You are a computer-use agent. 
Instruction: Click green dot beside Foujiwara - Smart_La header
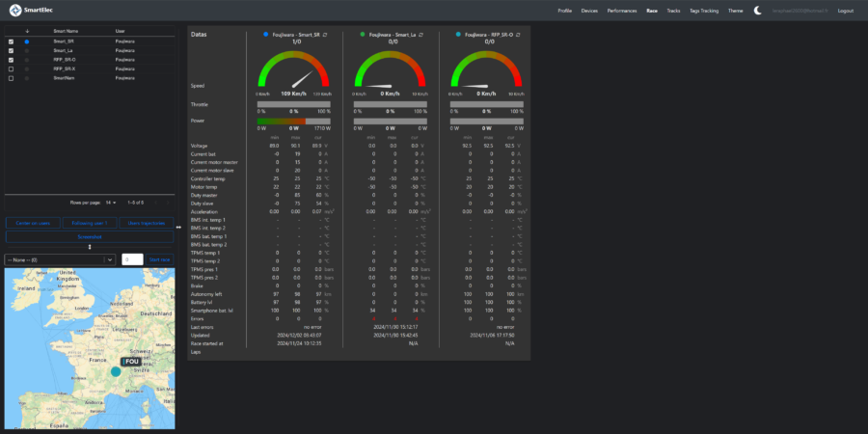point(363,35)
